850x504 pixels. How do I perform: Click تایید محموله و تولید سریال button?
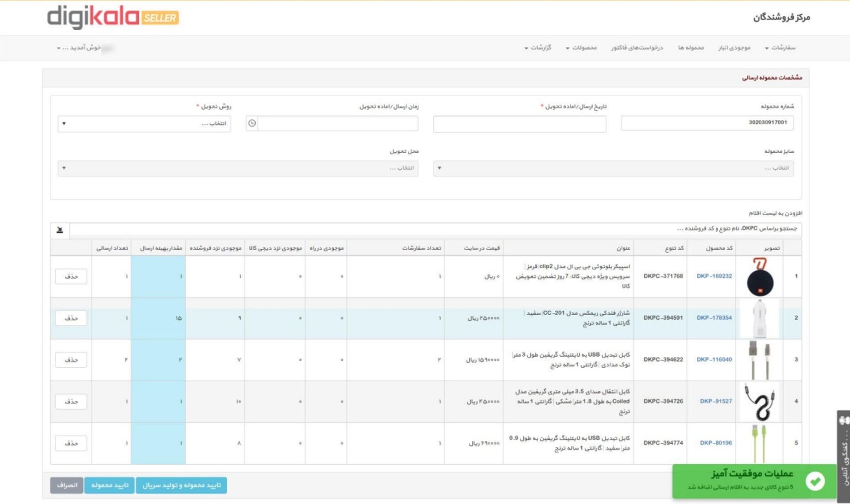182,485
